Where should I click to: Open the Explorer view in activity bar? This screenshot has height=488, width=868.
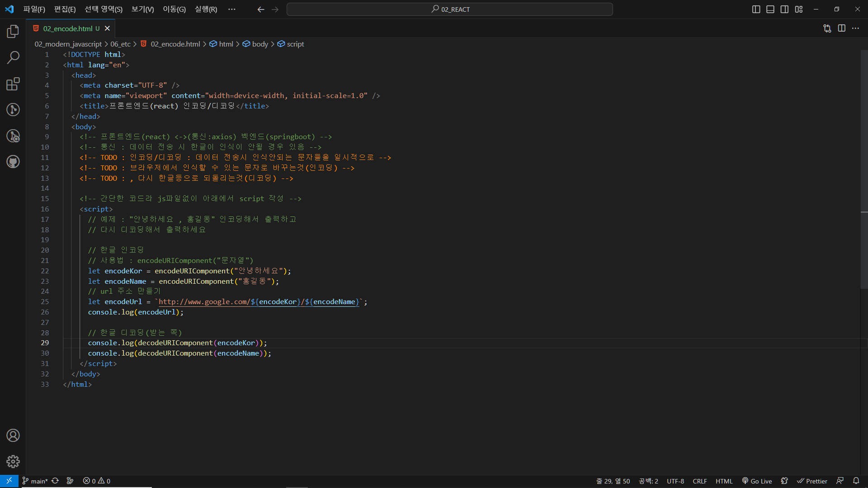pyautogui.click(x=13, y=31)
